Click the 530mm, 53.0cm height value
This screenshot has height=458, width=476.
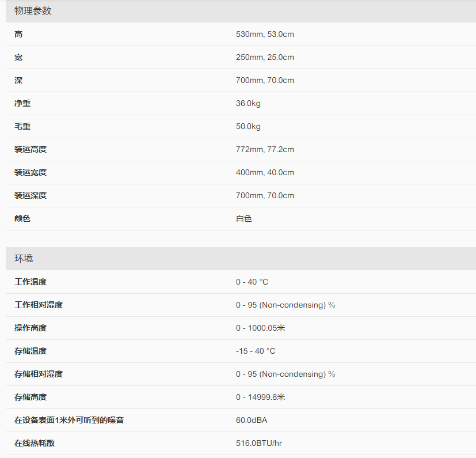pyautogui.click(x=265, y=35)
